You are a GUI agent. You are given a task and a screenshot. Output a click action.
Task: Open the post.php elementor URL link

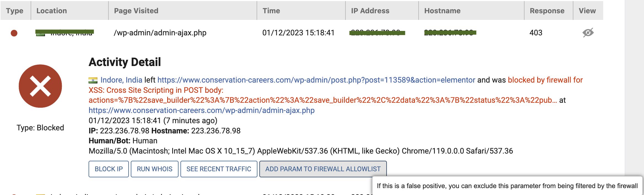pyautogui.click(x=316, y=80)
